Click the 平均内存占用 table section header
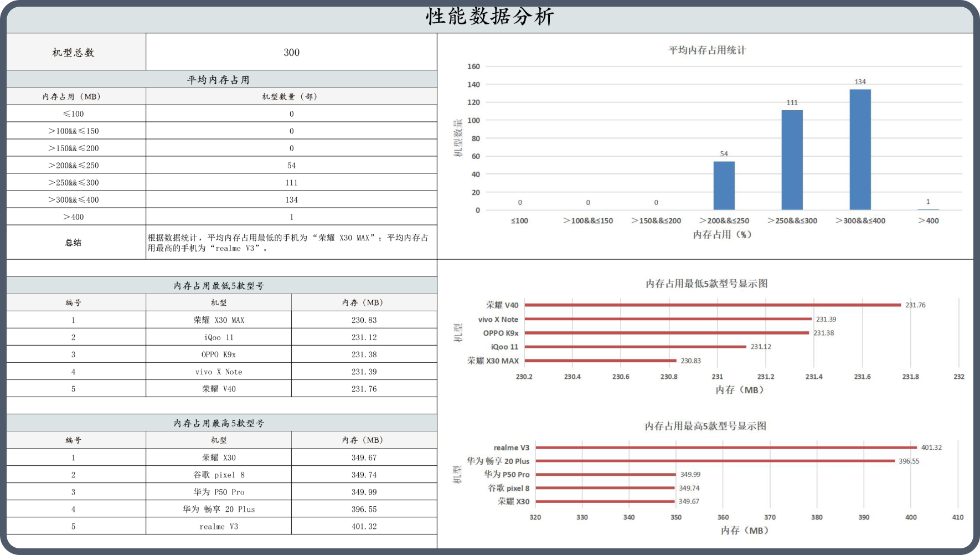 click(x=218, y=80)
